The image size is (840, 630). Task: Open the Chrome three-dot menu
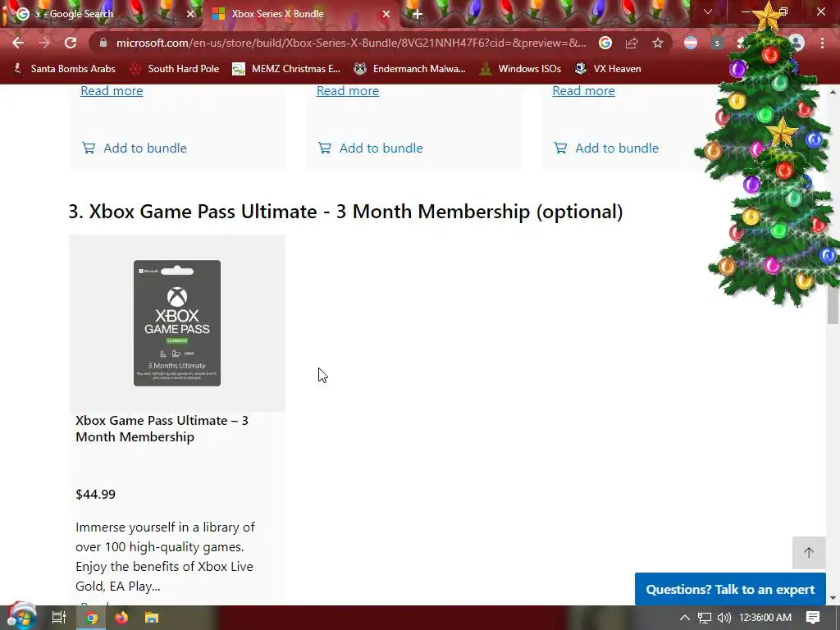click(822, 43)
